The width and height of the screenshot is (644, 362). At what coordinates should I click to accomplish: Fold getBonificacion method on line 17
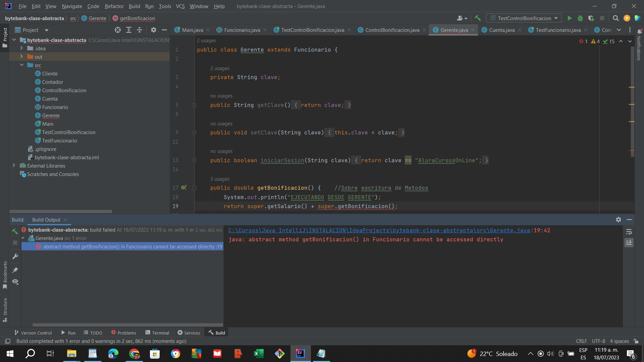pyautogui.click(x=194, y=188)
